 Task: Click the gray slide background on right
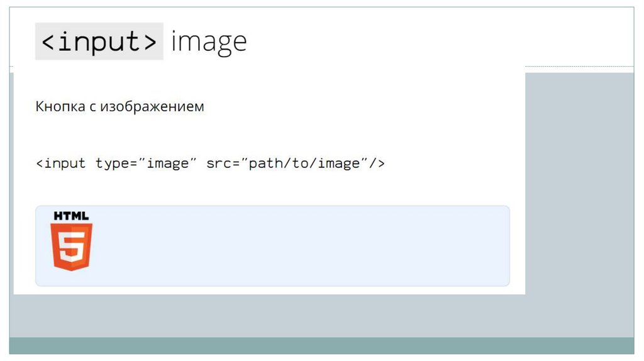tap(579, 189)
